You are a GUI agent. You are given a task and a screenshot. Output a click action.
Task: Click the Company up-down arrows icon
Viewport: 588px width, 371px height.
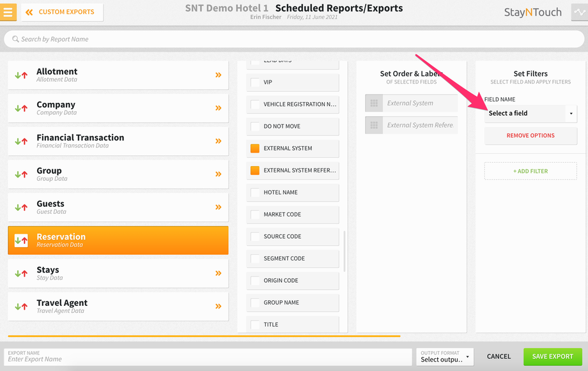pos(21,109)
